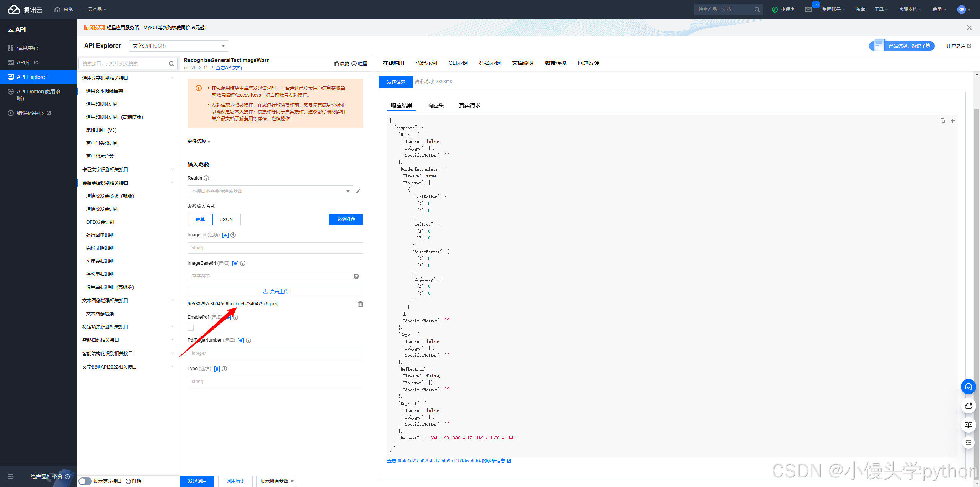The width and height of the screenshot is (980, 487).
Task: Open the mail notifications icon with badge
Action: (808, 10)
